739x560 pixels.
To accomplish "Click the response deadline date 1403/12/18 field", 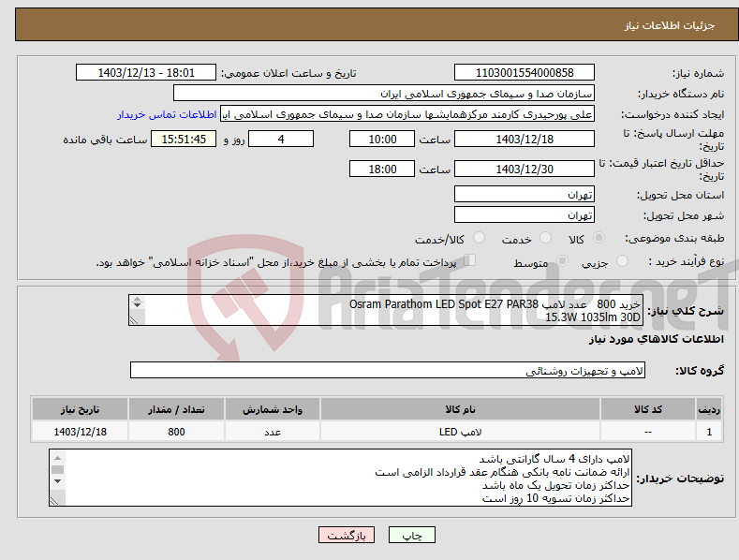I will 525,139.
